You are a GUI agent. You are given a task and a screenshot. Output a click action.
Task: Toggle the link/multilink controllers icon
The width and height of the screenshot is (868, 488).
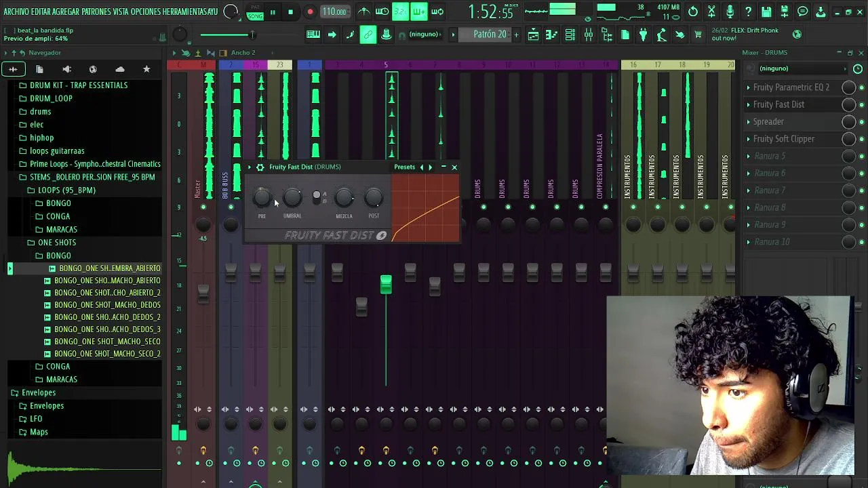(368, 35)
